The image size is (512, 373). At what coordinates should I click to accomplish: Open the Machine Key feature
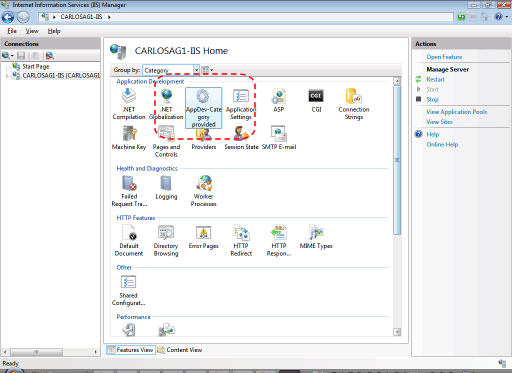[x=129, y=138]
